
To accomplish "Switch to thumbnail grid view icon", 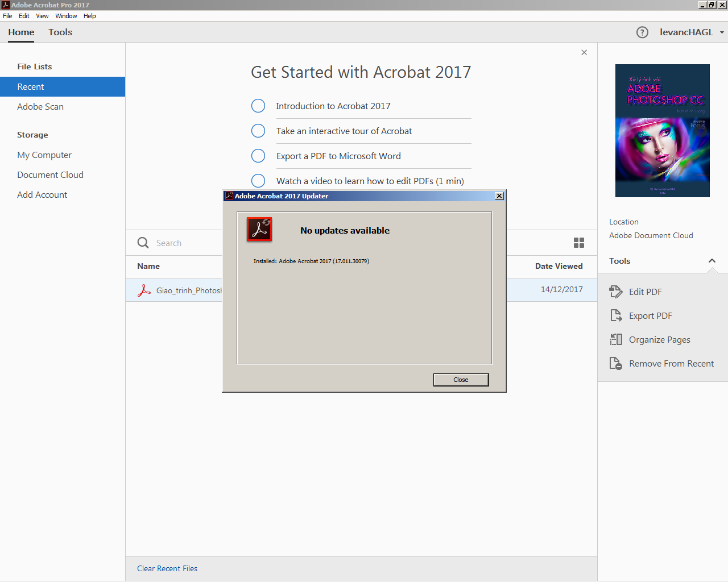I will [579, 243].
